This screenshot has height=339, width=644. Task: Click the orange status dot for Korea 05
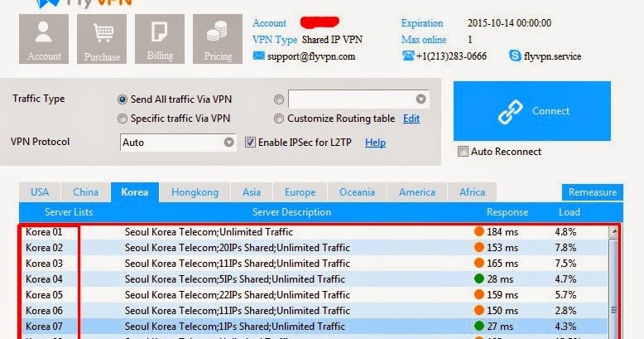(479, 294)
